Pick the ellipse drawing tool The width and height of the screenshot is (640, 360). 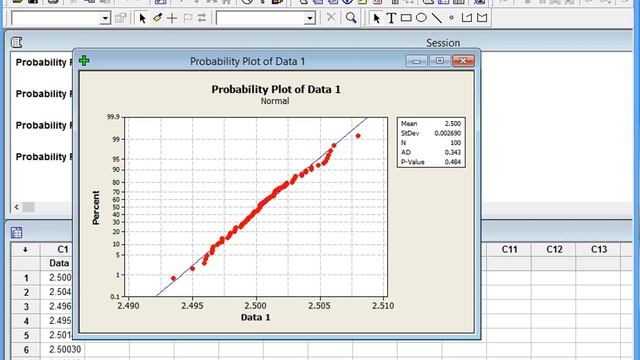(421, 18)
